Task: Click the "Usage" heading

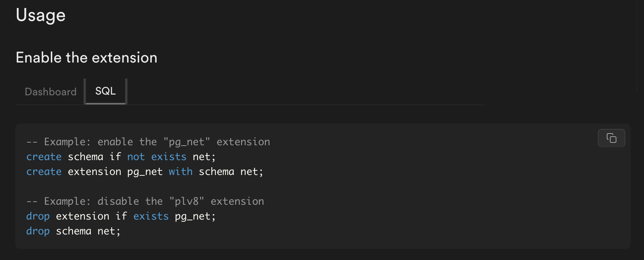Action: 40,15
